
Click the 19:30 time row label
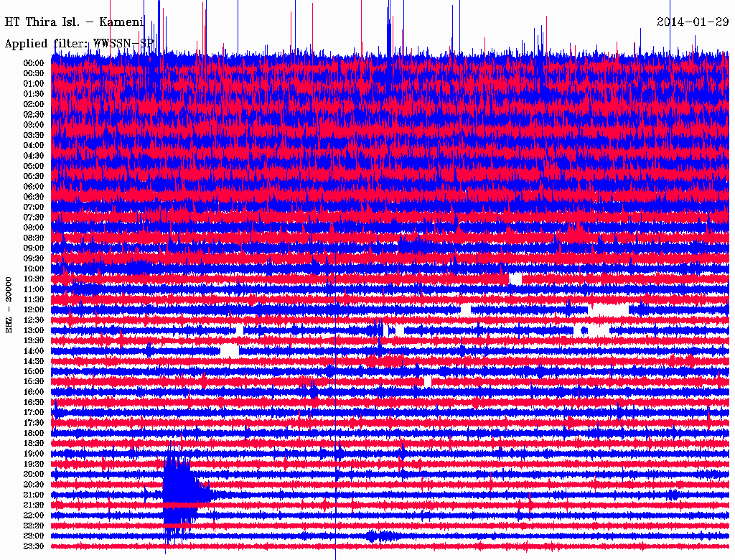[x=34, y=464]
